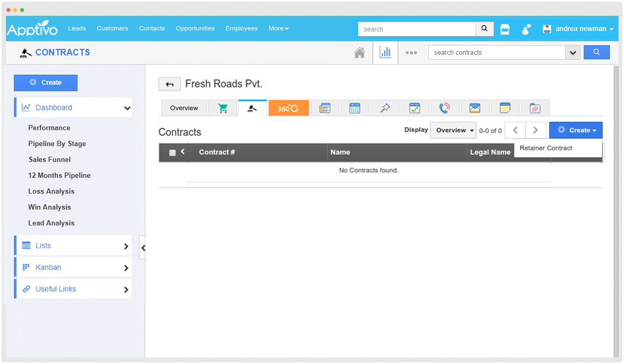The height and width of the screenshot is (364, 624).
Task: Open andrea newman user menu
Action: [x=579, y=29]
